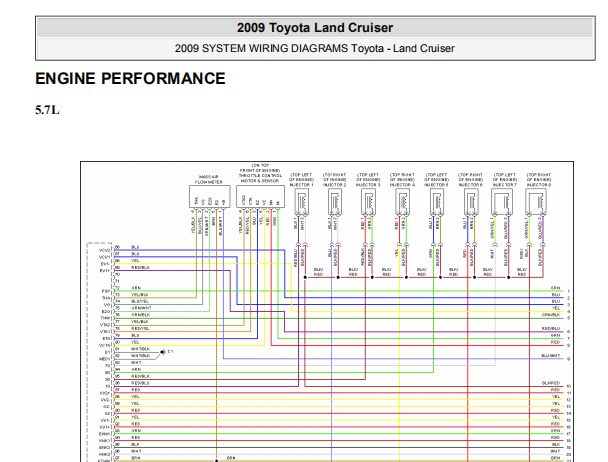
Task: Click "YEL" label at right connector 4
Action: point(556,308)
